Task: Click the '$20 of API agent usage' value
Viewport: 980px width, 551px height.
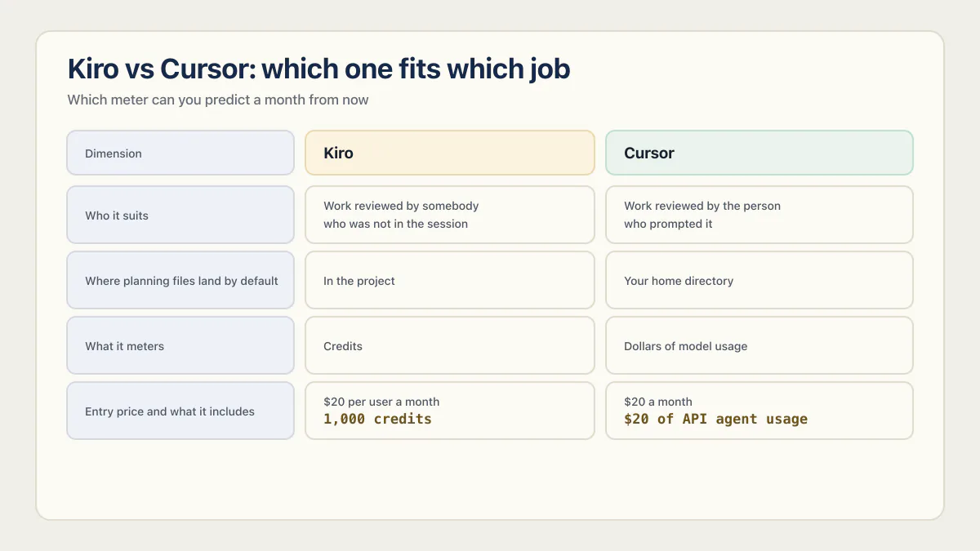Action: (715, 419)
